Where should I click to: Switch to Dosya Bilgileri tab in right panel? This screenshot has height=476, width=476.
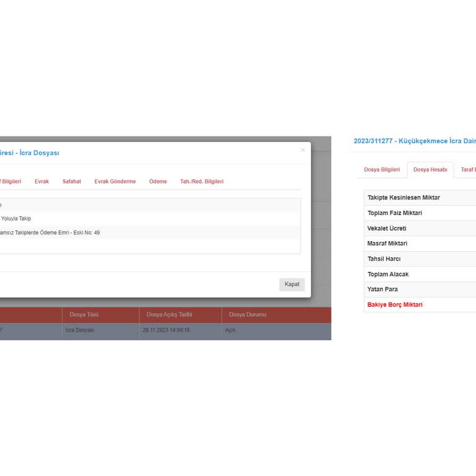click(x=382, y=170)
